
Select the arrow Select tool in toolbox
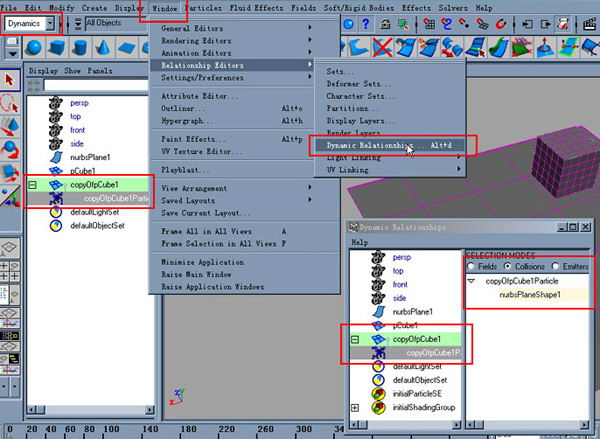point(10,80)
